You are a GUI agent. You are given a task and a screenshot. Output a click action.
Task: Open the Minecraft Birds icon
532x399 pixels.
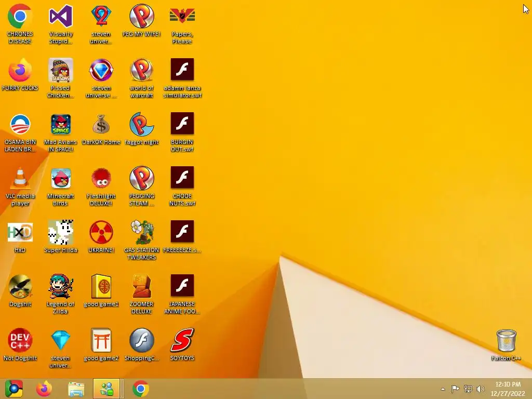click(60, 187)
